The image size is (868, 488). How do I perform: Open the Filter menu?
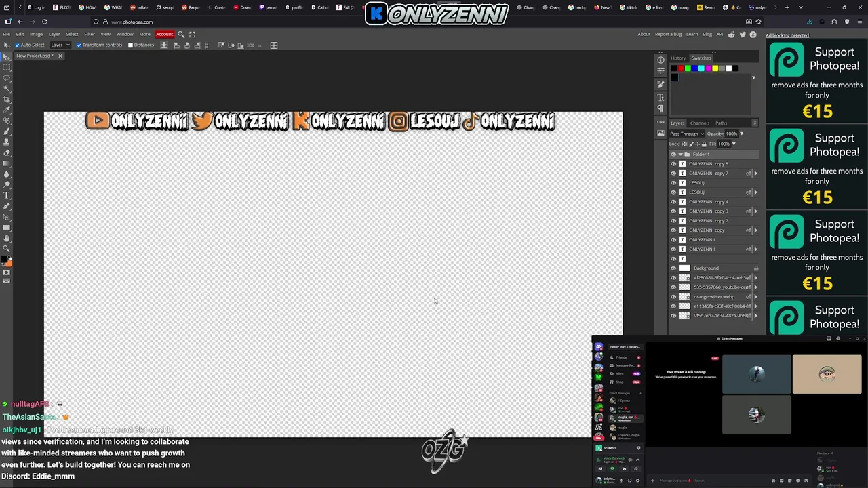(90, 34)
